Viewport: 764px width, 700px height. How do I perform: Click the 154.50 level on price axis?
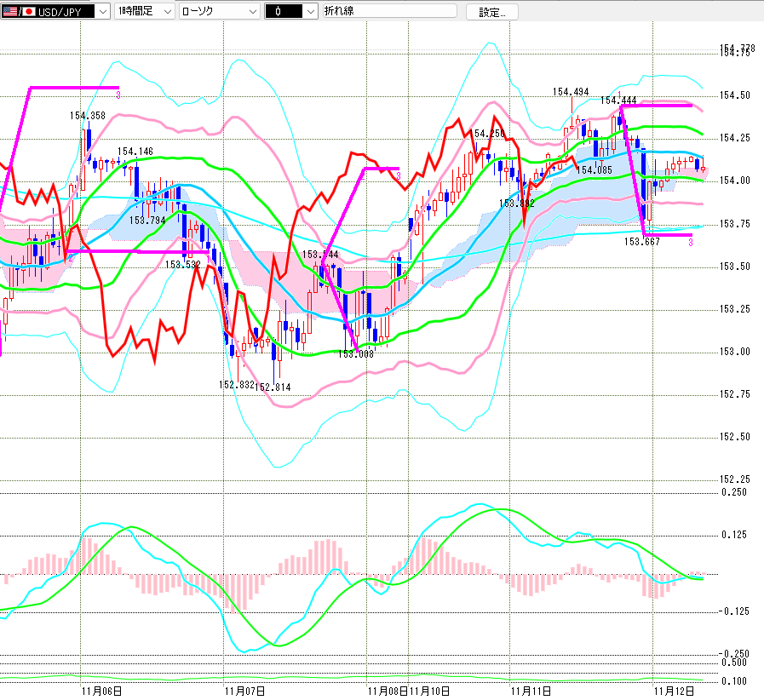pyautogui.click(x=734, y=95)
